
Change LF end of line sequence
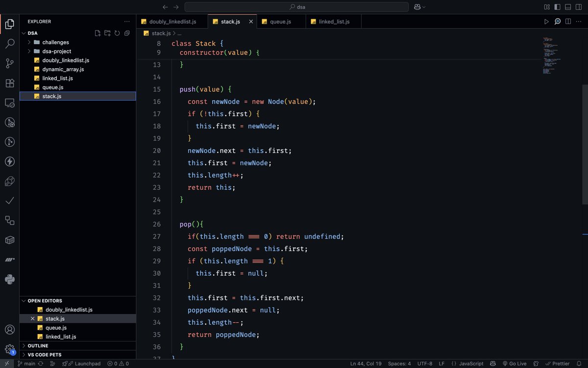click(441, 364)
